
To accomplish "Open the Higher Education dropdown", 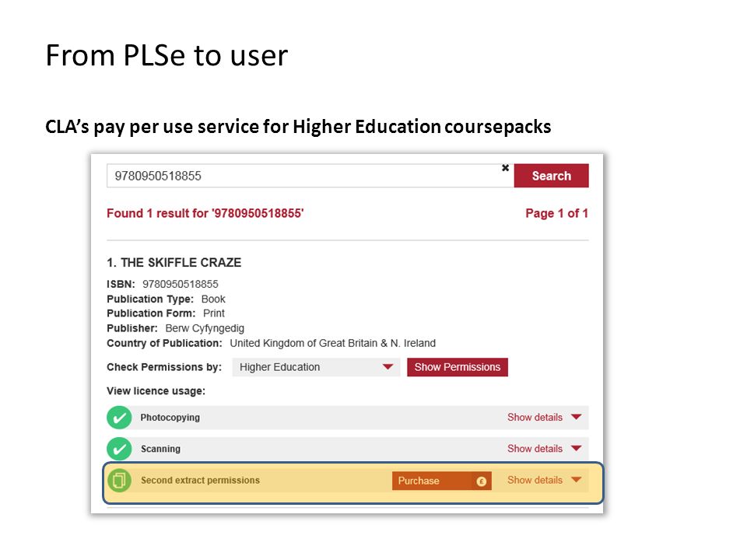I will pos(316,367).
